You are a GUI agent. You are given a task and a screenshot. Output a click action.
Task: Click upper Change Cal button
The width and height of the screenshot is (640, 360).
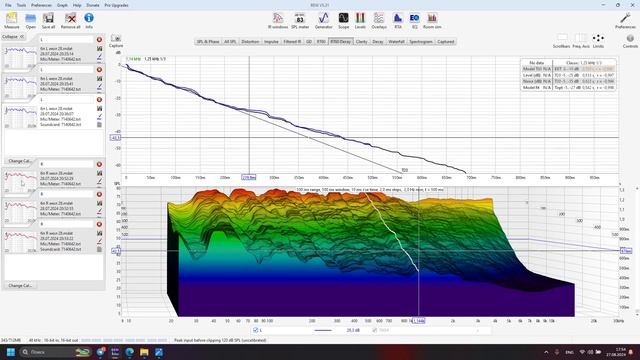pos(20,161)
